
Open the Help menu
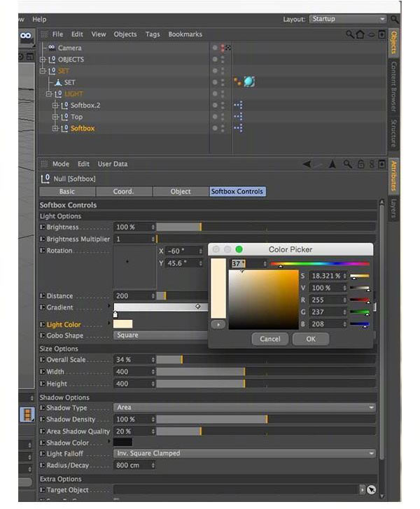click(x=39, y=19)
